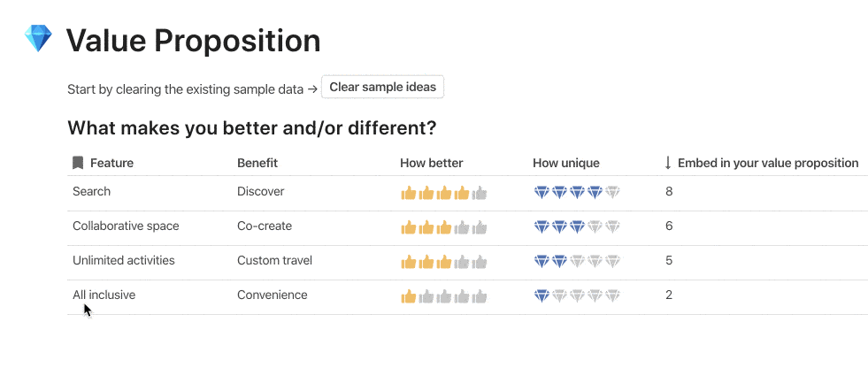Click the thumbs-up rating in Search row
This screenshot has height=368, width=868.
click(x=443, y=192)
